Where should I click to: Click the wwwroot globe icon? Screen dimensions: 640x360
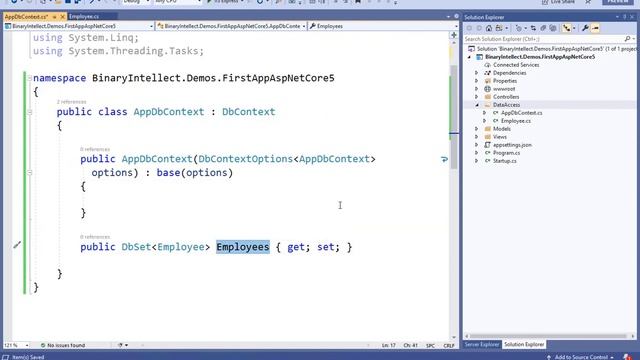[x=487, y=89]
